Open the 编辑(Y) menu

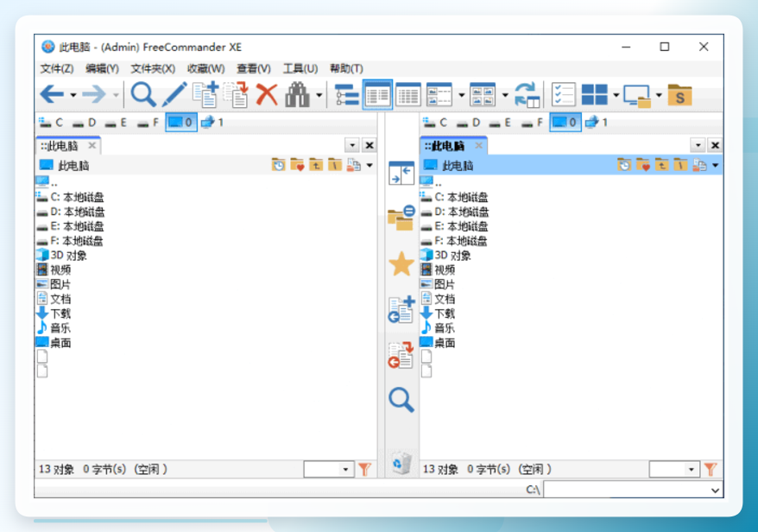(x=102, y=69)
